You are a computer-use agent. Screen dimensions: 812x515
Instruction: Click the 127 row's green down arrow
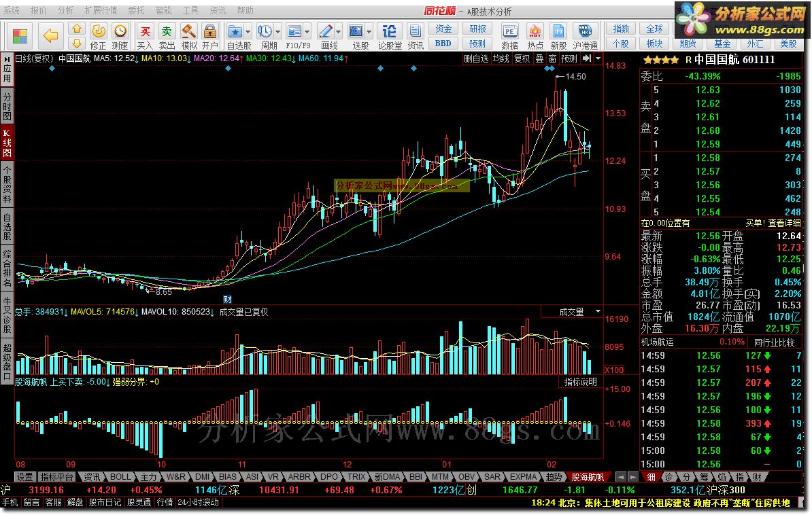coord(767,355)
